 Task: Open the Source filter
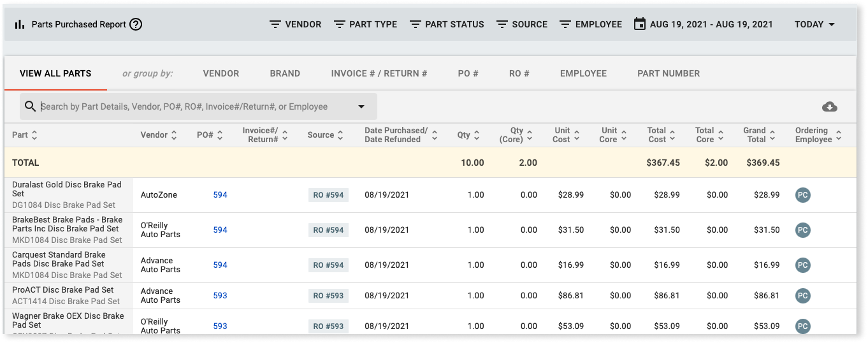pos(522,24)
